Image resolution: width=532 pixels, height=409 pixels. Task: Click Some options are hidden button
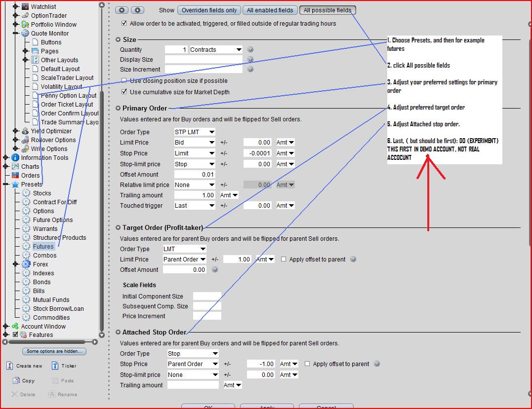pos(54,351)
